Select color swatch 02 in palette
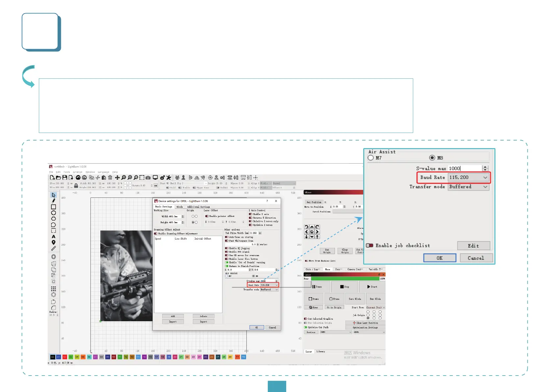554x392 pixels. point(64,357)
